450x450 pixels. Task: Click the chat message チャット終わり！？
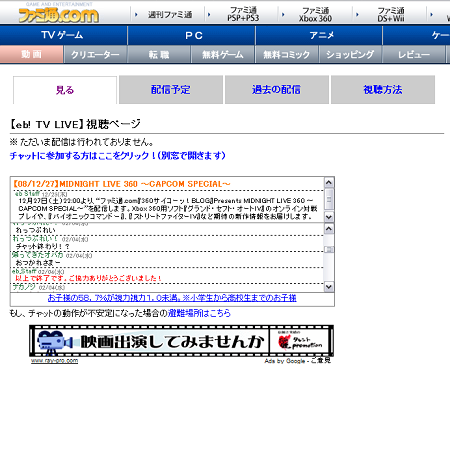point(43,246)
